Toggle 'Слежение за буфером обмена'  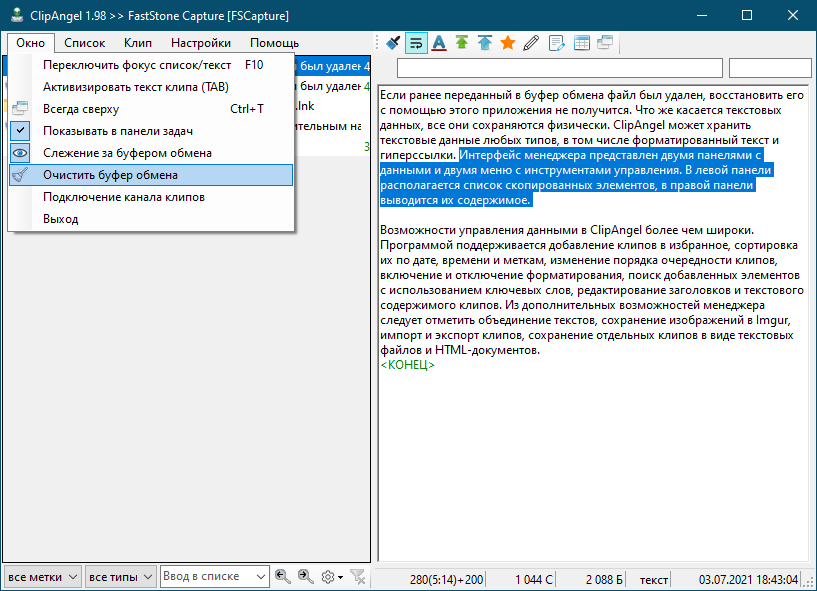click(x=151, y=153)
